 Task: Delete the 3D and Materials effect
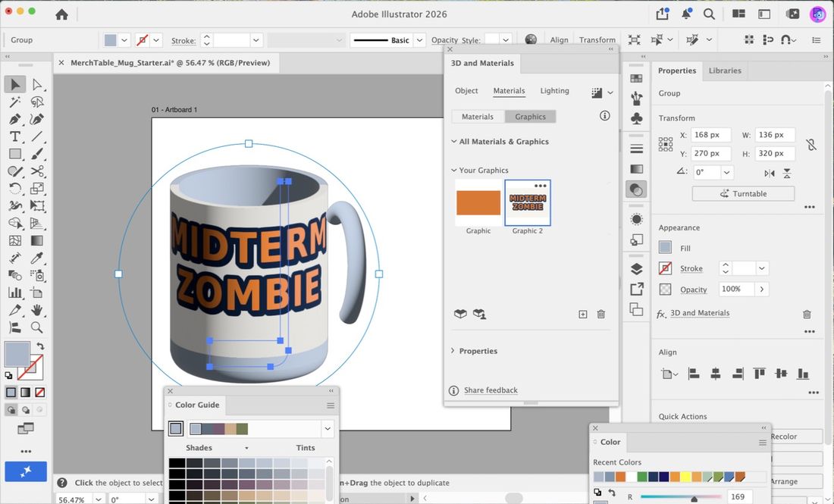(x=807, y=315)
